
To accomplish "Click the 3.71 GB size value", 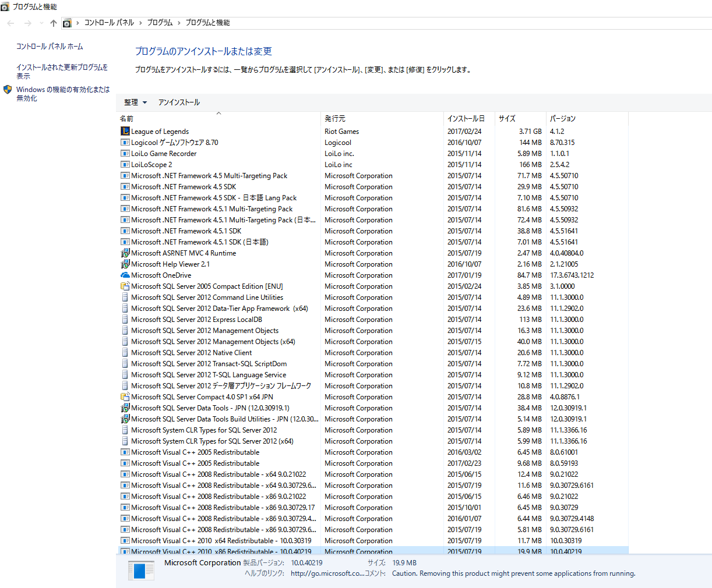I will (530, 131).
